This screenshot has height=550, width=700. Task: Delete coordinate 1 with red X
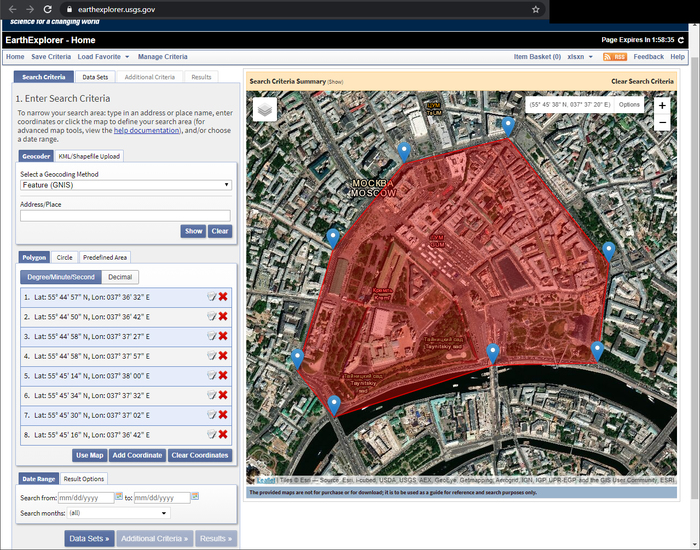click(x=223, y=297)
